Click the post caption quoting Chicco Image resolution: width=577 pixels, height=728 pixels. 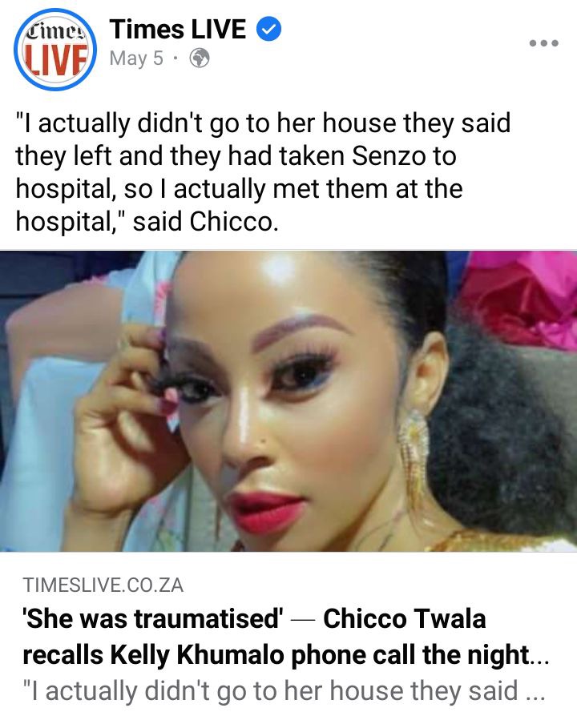(x=263, y=172)
